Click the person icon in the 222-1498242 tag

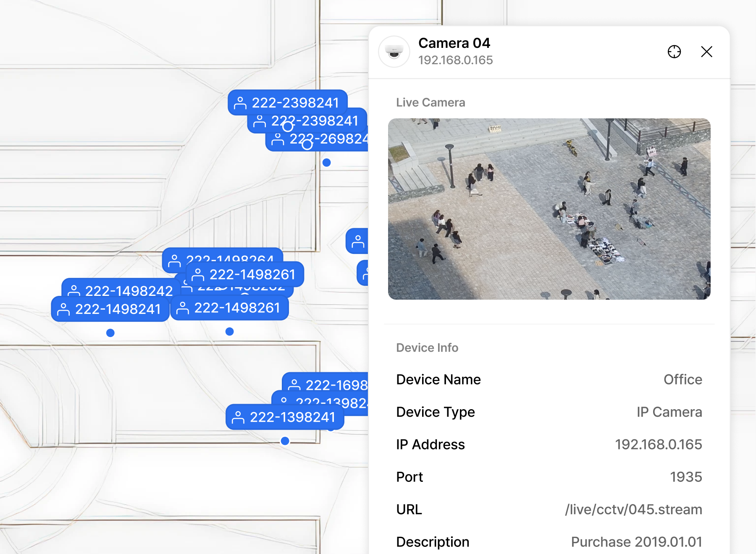74,290
